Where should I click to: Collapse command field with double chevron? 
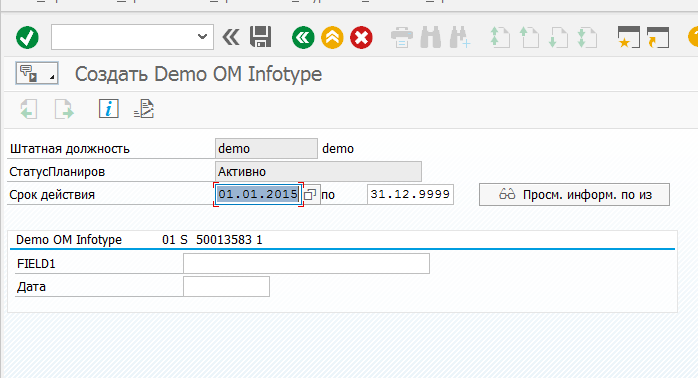pos(231,37)
